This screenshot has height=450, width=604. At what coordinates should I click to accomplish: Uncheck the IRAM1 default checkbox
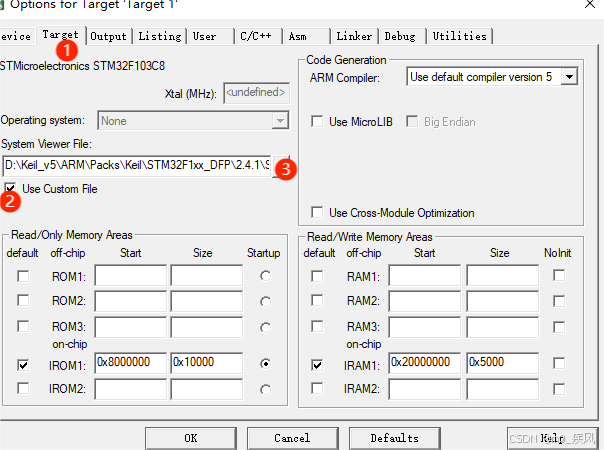tap(317, 364)
